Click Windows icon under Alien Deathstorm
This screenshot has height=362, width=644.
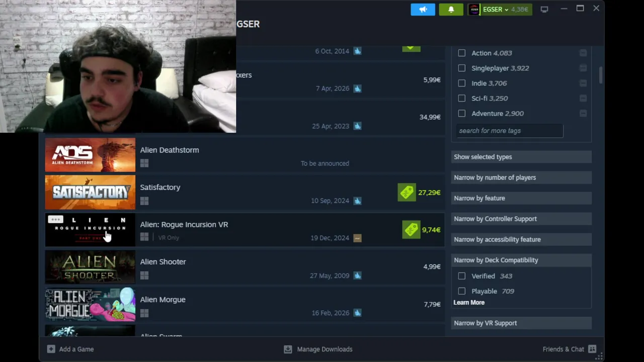(x=144, y=163)
